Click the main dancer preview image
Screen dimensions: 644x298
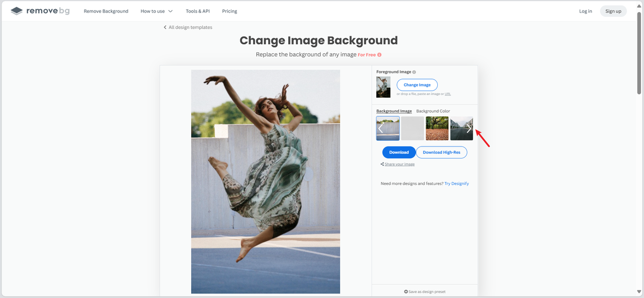(266, 181)
